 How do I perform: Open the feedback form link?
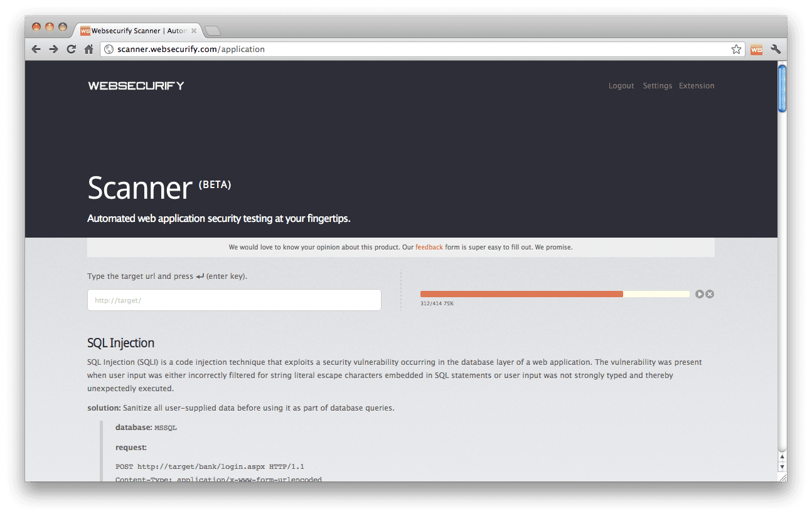tap(429, 247)
